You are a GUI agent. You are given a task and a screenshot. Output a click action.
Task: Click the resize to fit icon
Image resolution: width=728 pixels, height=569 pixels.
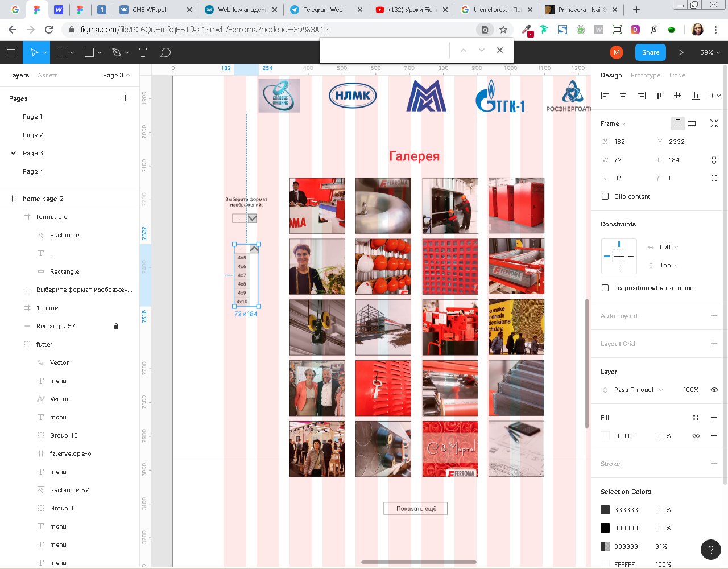(x=714, y=123)
